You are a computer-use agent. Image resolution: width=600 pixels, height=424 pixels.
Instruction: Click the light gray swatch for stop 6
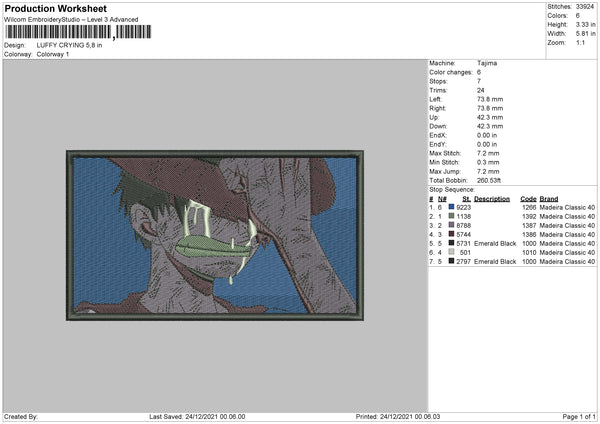point(452,252)
